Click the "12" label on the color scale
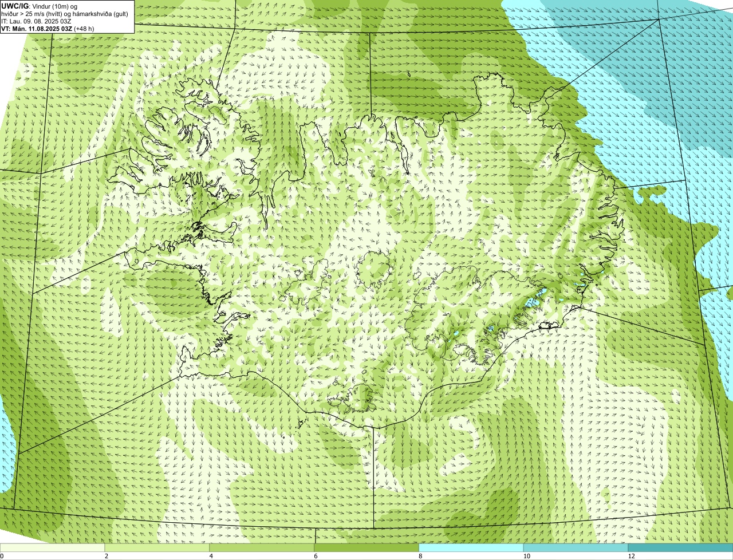This screenshot has width=733, height=560. (631, 556)
